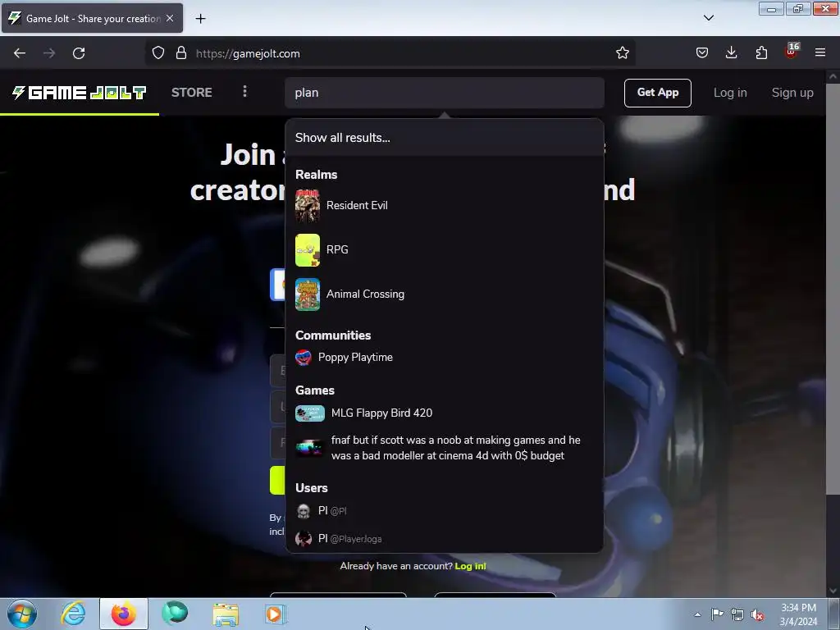This screenshot has height=630, width=840.
Task: Open Firefox downloads panel
Action: coord(731,53)
